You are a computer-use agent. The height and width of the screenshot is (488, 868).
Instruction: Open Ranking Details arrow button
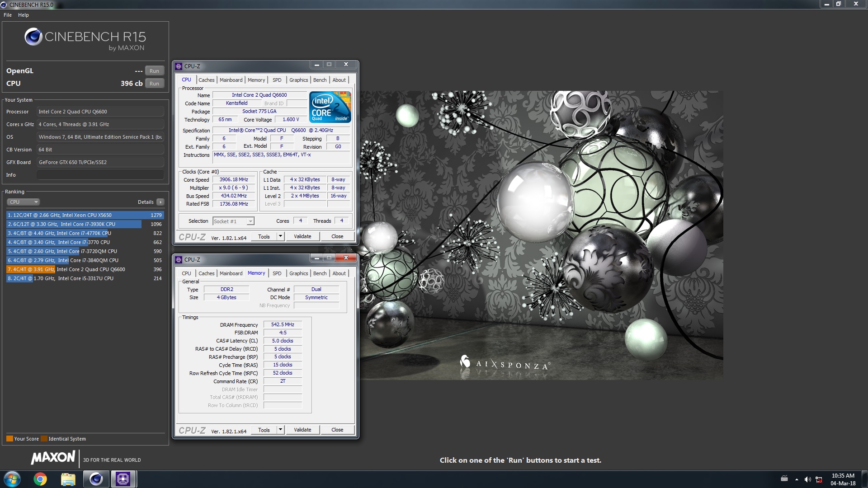point(160,202)
